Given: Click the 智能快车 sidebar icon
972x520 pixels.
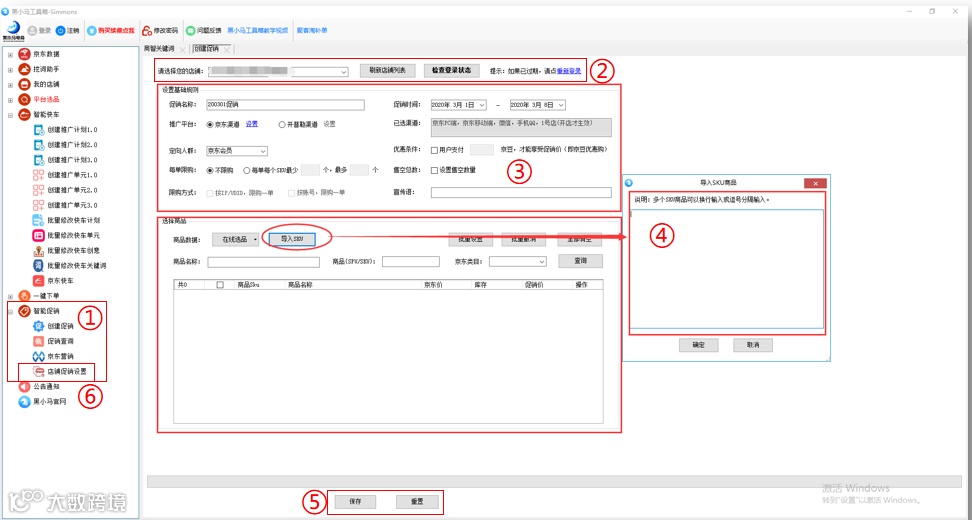Looking at the screenshot, I should tap(24, 115).
